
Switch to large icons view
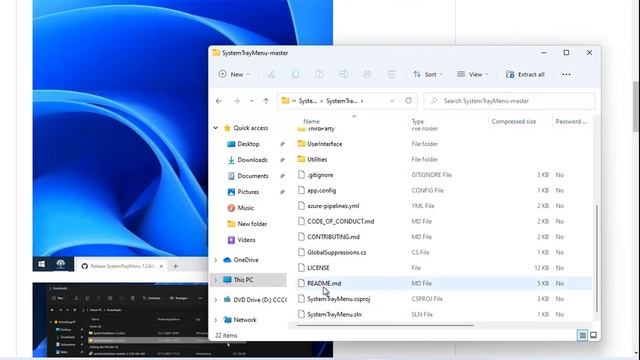pos(593,336)
